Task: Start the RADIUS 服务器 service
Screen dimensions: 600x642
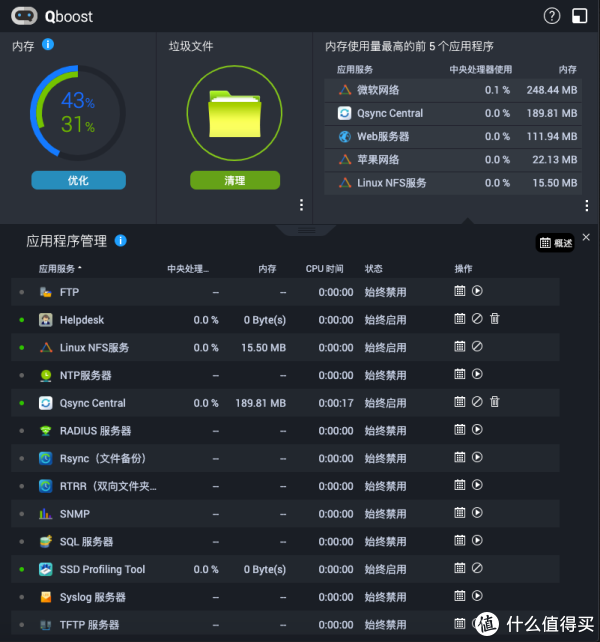Action: (x=477, y=430)
